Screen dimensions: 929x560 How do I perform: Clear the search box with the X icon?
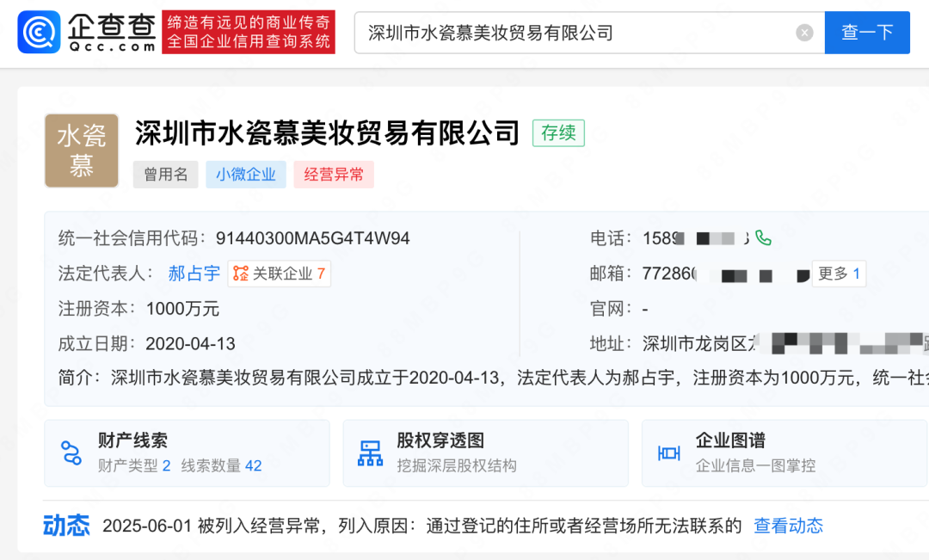804,32
